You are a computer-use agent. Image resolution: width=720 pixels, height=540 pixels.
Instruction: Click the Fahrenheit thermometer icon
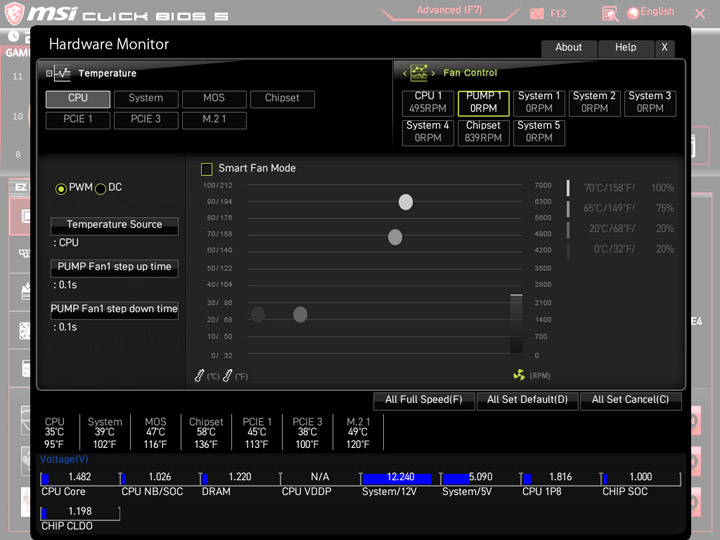click(x=227, y=376)
